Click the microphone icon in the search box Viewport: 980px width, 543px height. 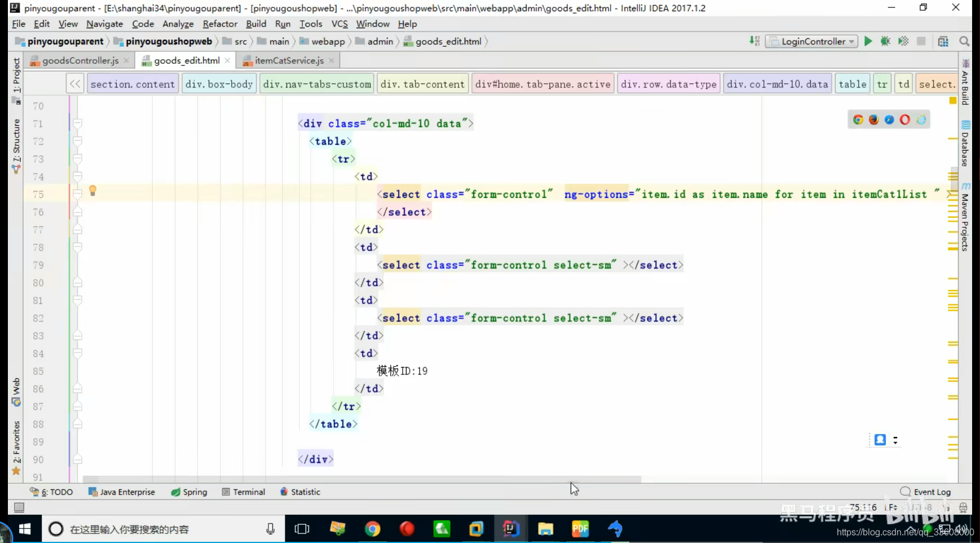(271, 529)
